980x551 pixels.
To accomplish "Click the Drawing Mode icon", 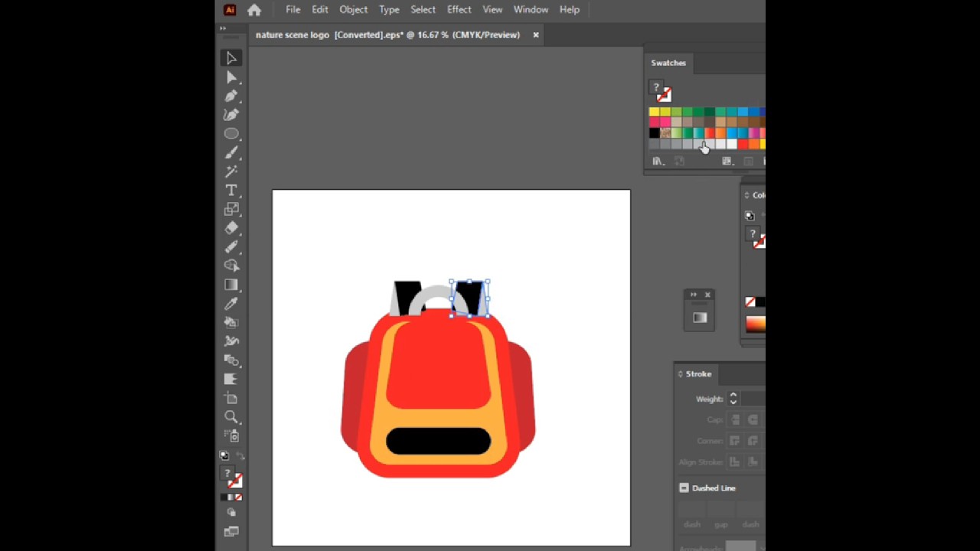I will tap(231, 514).
